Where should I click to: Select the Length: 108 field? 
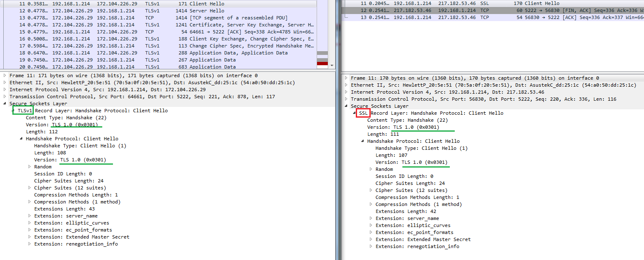[x=50, y=153]
